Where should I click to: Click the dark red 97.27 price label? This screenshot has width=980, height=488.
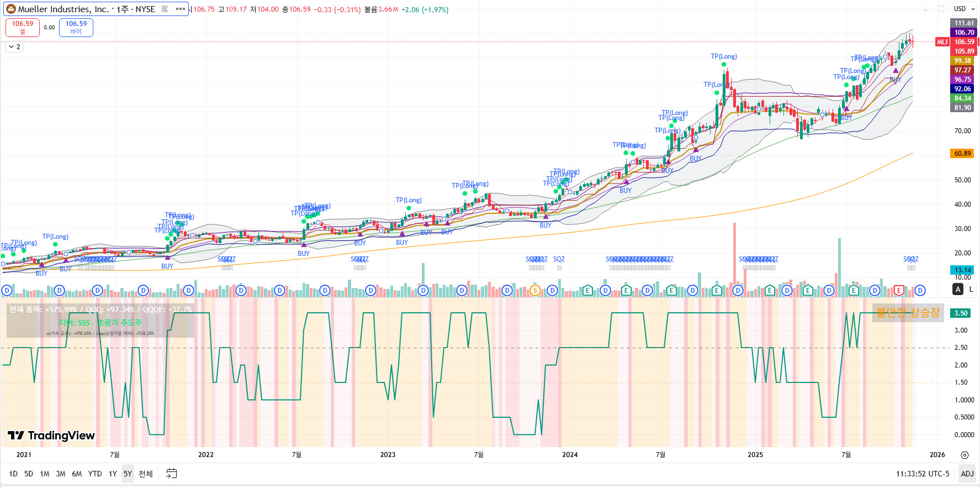coord(962,70)
